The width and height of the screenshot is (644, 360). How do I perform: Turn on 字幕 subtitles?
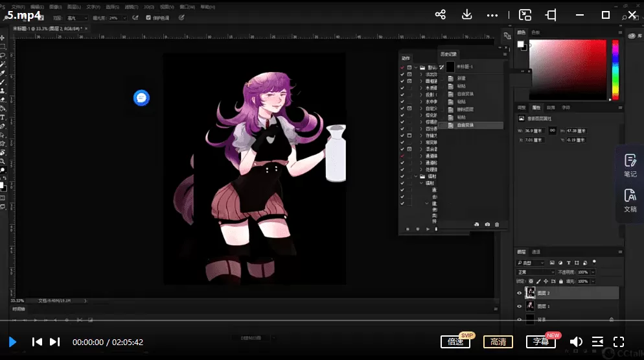pyautogui.click(x=540, y=342)
